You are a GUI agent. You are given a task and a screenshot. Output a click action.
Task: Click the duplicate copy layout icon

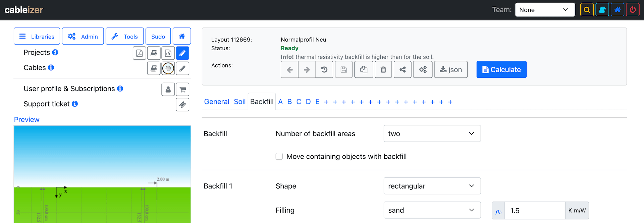364,70
